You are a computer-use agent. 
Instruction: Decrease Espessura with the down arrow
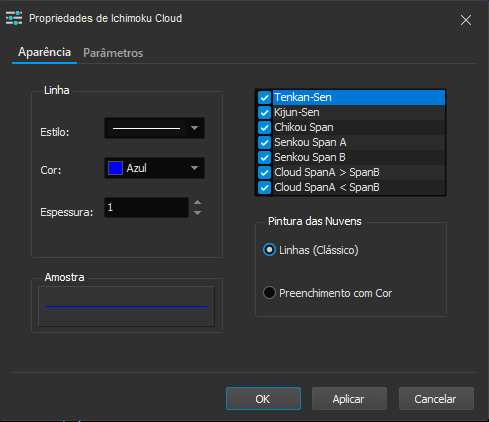point(197,213)
